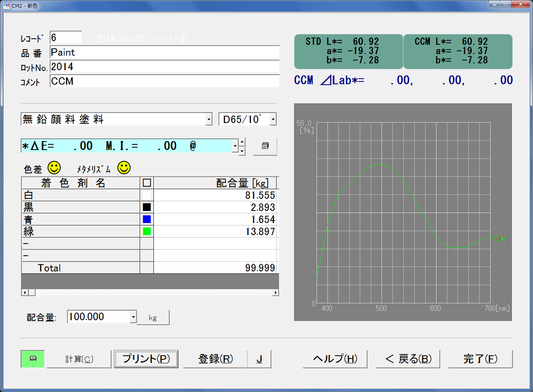Open the 配合量 100.000 amount dropdown

pyautogui.click(x=133, y=317)
